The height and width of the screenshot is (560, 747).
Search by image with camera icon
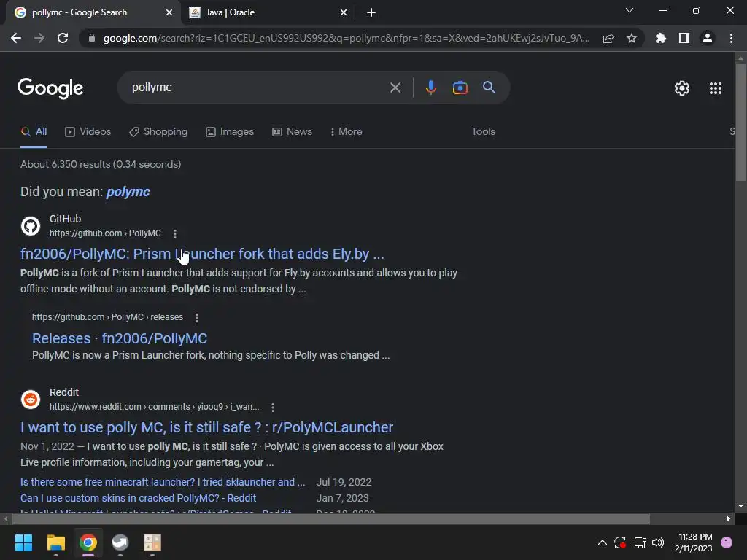coord(460,87)
